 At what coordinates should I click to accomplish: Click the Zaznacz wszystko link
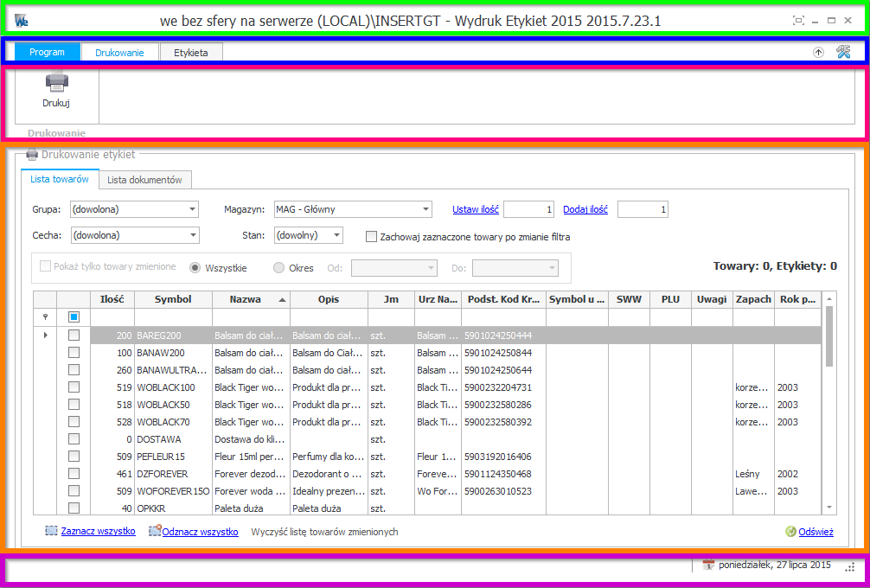click(x=99, y=531)
